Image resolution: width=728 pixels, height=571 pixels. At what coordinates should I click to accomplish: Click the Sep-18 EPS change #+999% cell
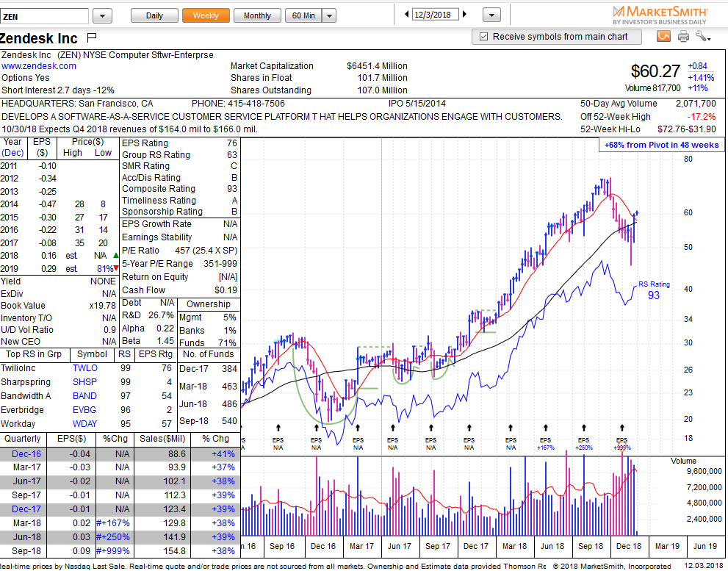pyautogui.click(x=113, y=551)
